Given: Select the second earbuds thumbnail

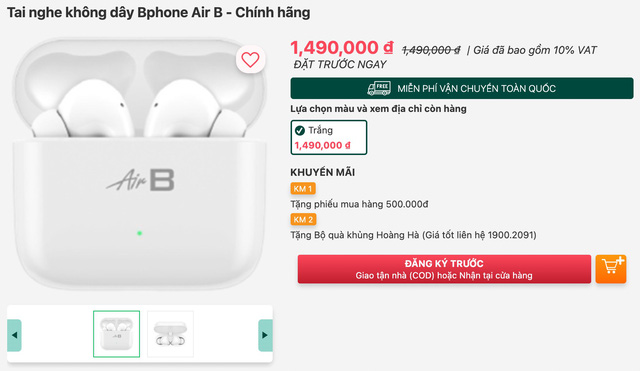Looking at the screenshot, I should (170, 334).
